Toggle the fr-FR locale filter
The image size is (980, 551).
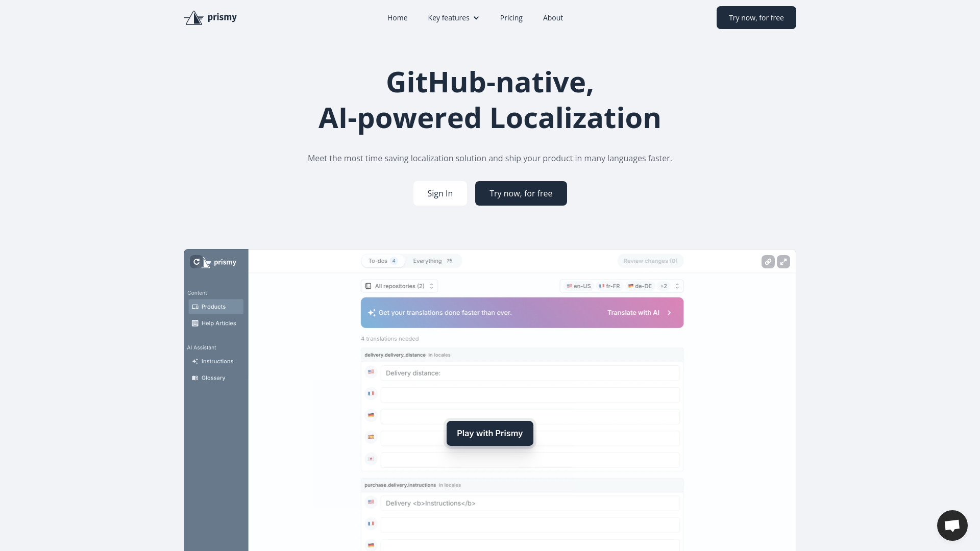tap(608, 285)
